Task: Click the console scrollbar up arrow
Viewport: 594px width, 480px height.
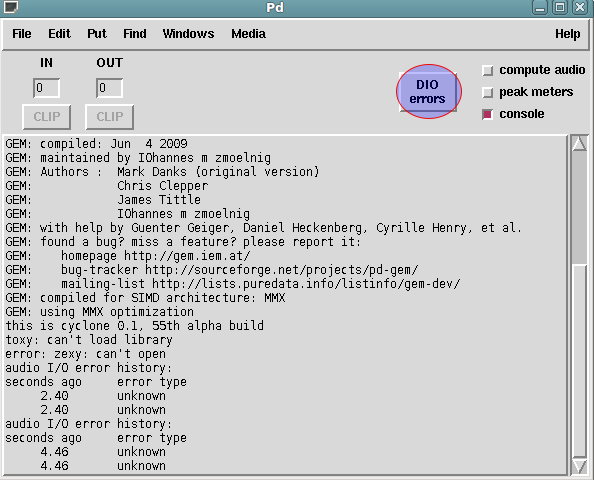Action: point(580,144)
